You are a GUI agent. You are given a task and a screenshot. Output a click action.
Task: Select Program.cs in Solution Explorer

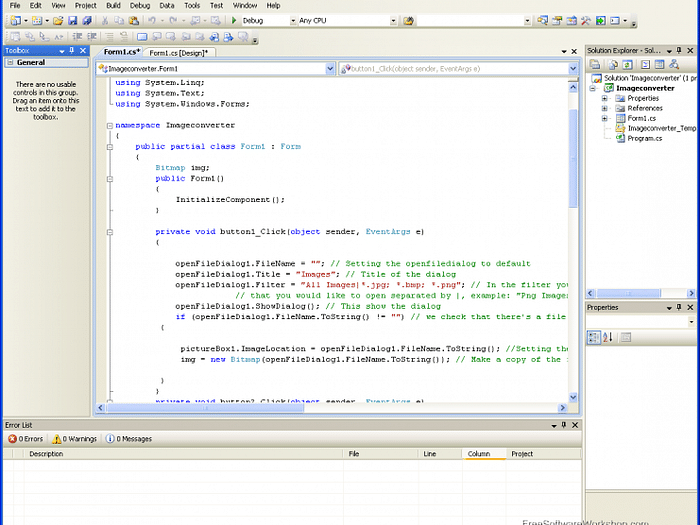click(644, 138)
